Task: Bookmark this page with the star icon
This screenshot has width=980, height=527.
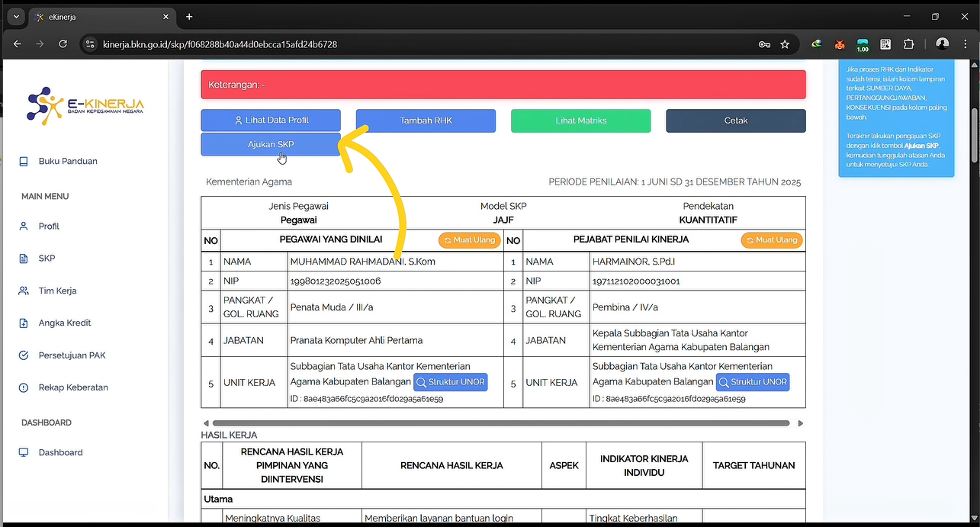Action: point(785,44)
